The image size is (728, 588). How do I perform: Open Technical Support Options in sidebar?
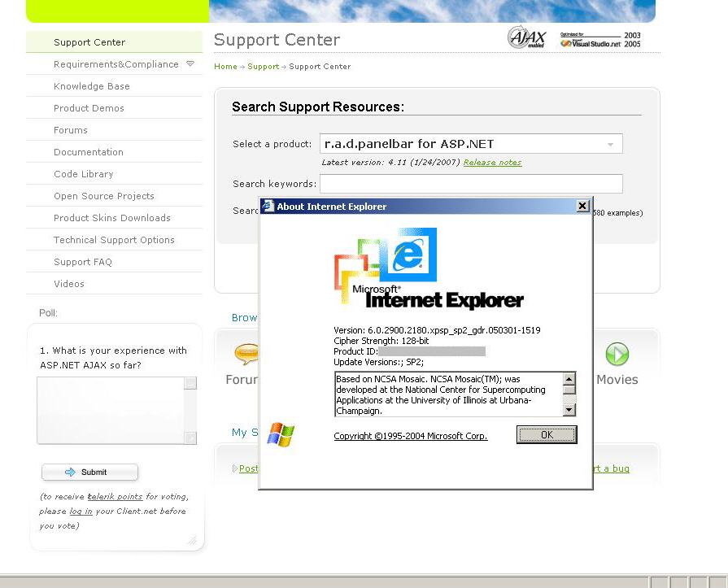point(114,240)
